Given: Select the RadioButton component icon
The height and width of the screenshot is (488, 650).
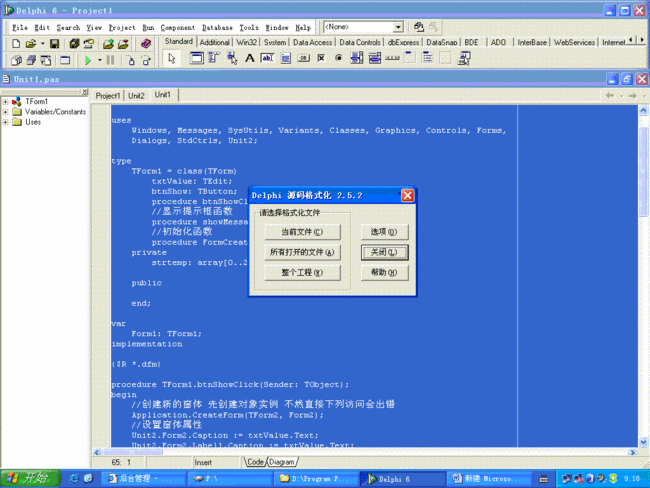Looking at the screenshot, I should tap(339, 58).
